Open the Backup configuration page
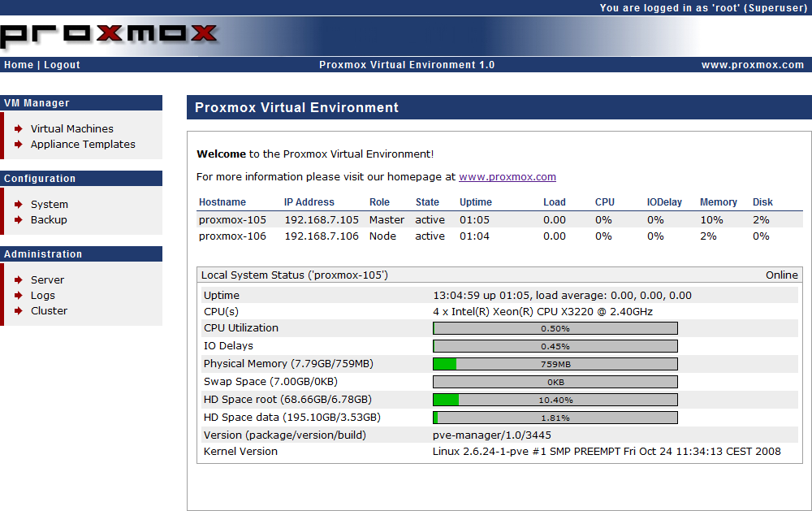Screen dimensions: 812x511 tap(49, 219)
